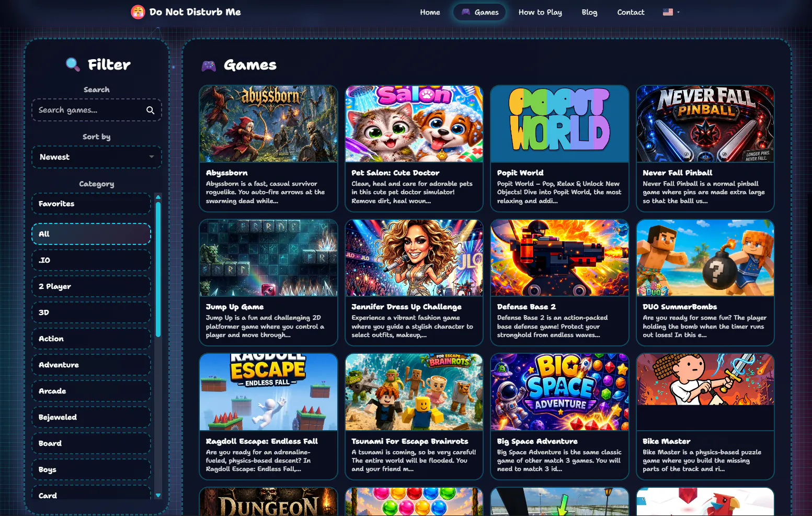812x516 pixels.
Task: Click the Pet Salon: Cute Doctor title
Action: (x=395, y=173)
